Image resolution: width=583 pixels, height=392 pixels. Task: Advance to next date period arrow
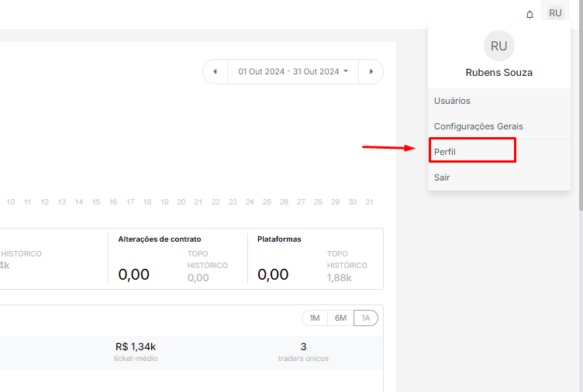[x=371, y=71]
